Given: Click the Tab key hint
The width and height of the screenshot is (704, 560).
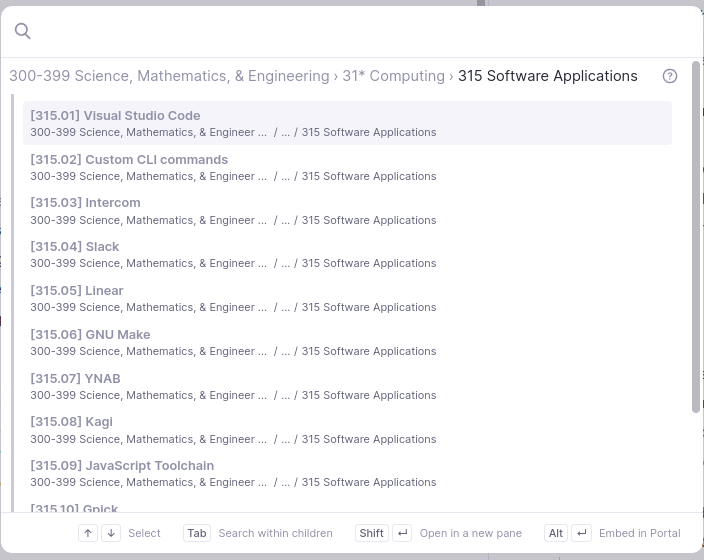Looking at the screenshot, I should 197,533.
